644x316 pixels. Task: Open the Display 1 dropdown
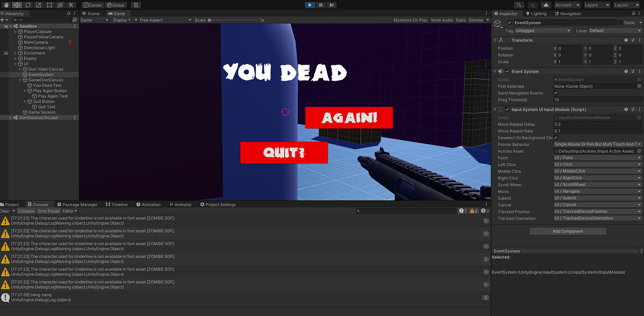pyautogui.click(x=125, y=20)
